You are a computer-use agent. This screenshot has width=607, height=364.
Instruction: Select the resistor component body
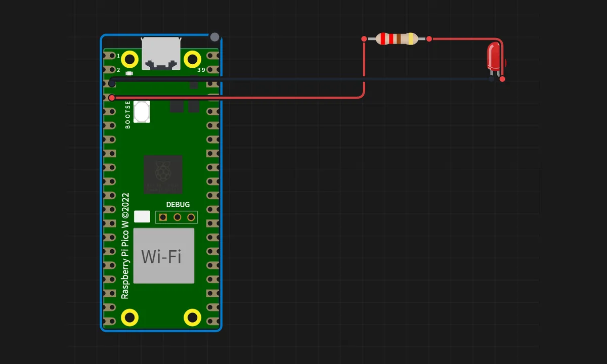pos(397,38)
